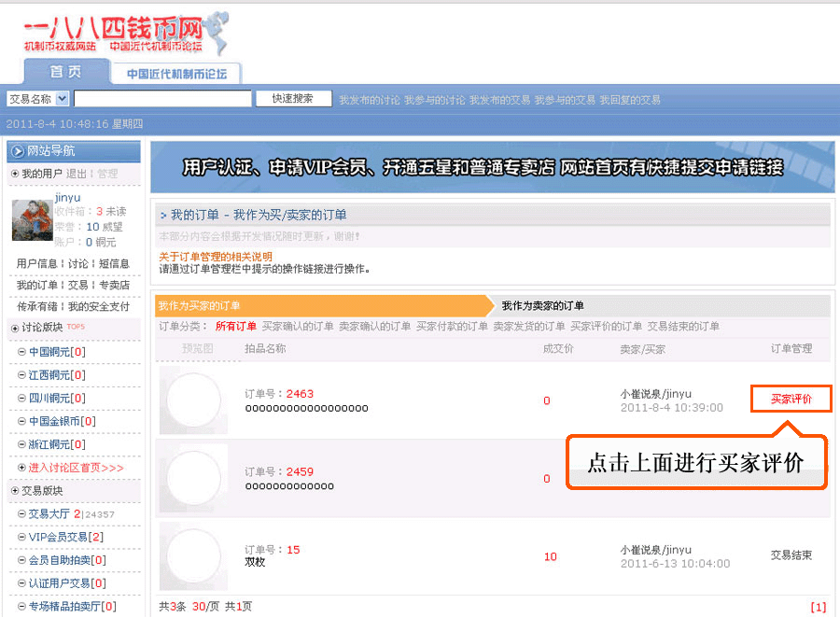This screenshot has height=617, width=840.
Task: Click the 快速搜索 button
Action: [292, 99]
